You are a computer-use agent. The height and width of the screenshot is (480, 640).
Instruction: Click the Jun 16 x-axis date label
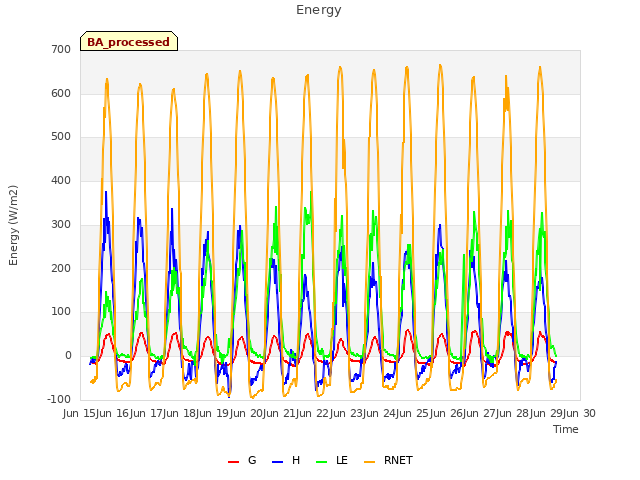pos(112,413)
